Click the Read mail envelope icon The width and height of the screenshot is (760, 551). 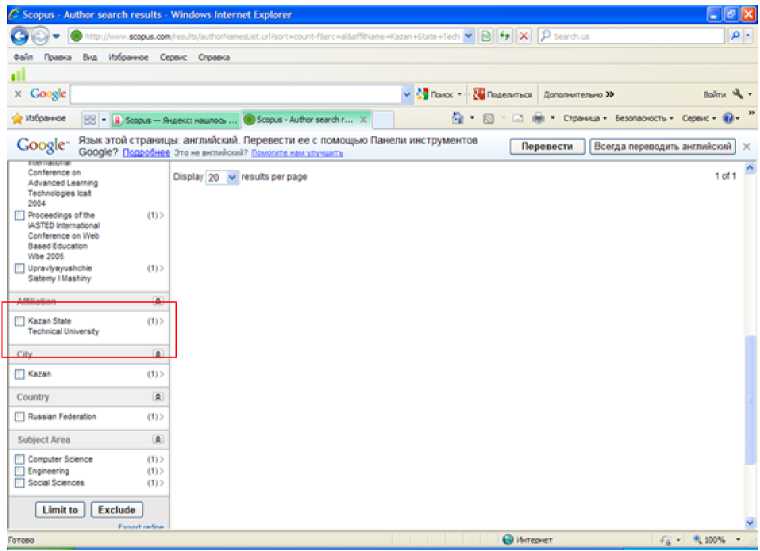tap(518, 118)
